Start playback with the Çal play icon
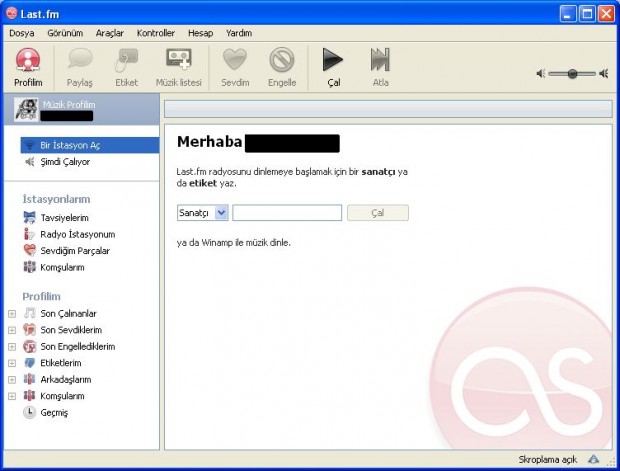Viewport: 620px width, 471px height. 333,60
